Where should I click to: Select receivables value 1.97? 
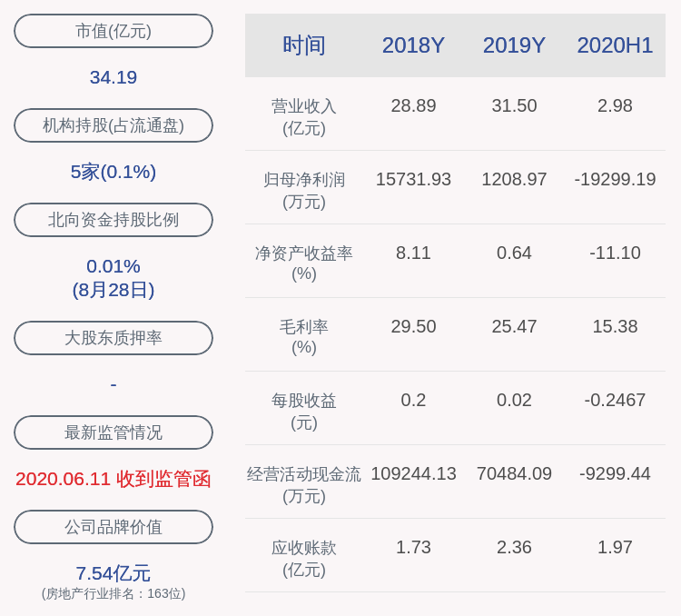615,547
